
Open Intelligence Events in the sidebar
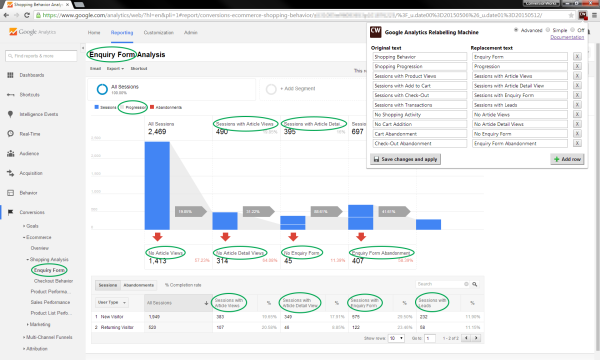coord(39,114)
